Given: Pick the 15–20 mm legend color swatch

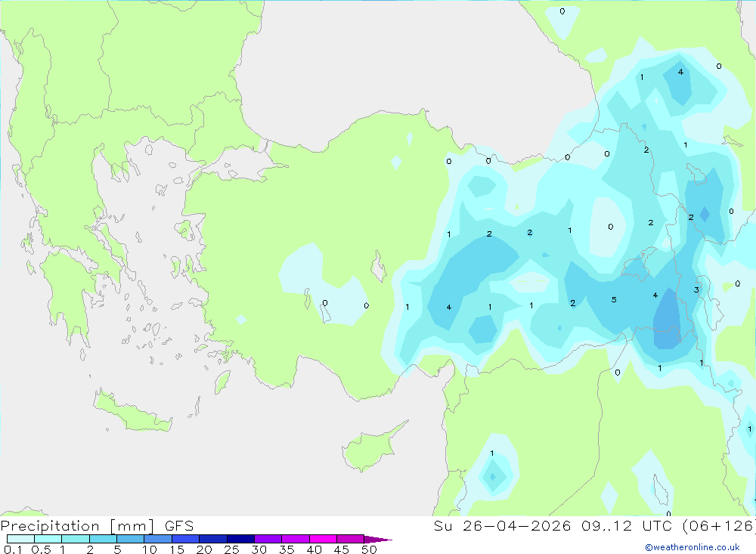Looking at the screenshot, I should pyautogui.click(x=186, y=539).
